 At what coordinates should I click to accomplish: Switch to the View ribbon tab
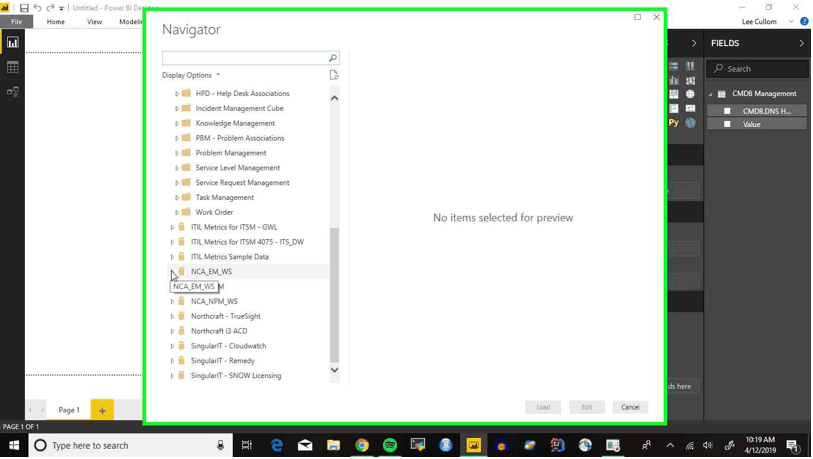(x=94, y=22)
